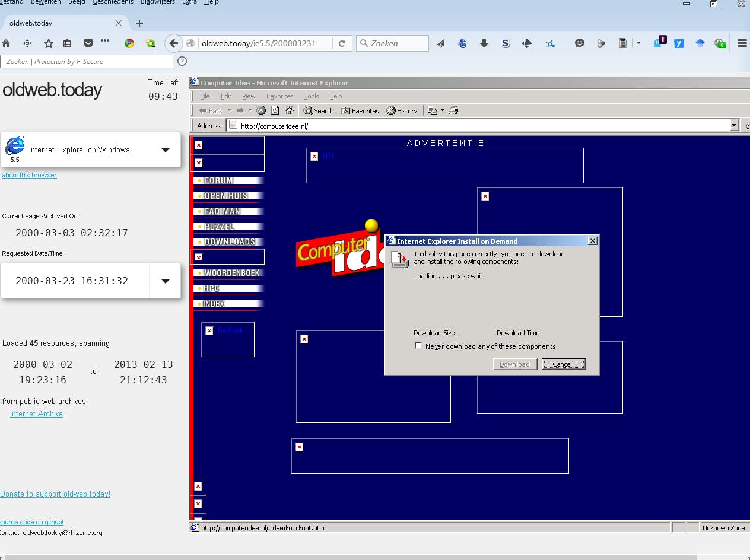
Task: Click Firefox home icon
Action: coord(6,43)
